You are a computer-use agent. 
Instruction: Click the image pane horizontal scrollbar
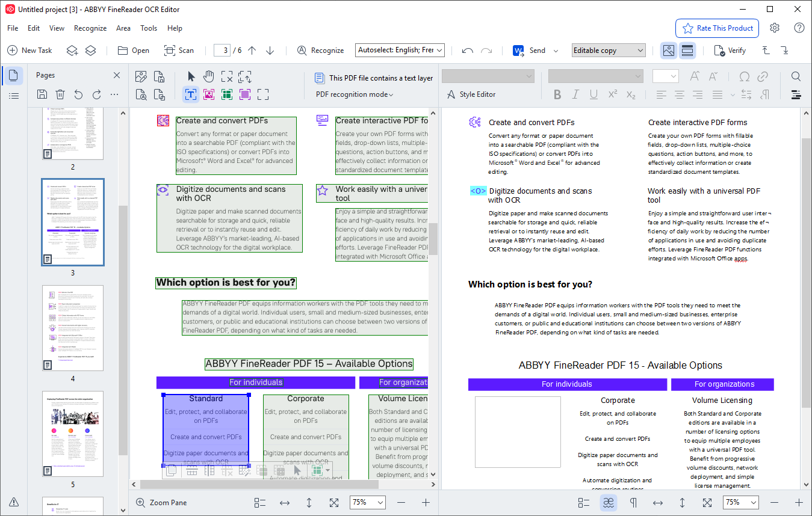(x=259, y=484)
